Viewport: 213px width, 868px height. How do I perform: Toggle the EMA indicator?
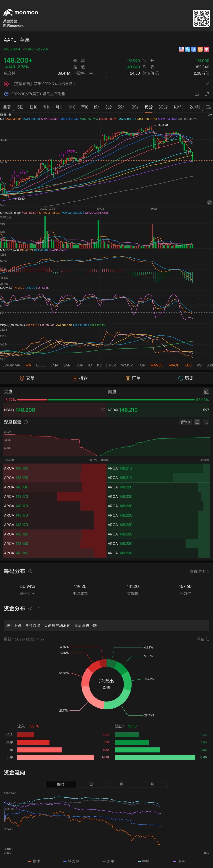[x=54, y=365]
